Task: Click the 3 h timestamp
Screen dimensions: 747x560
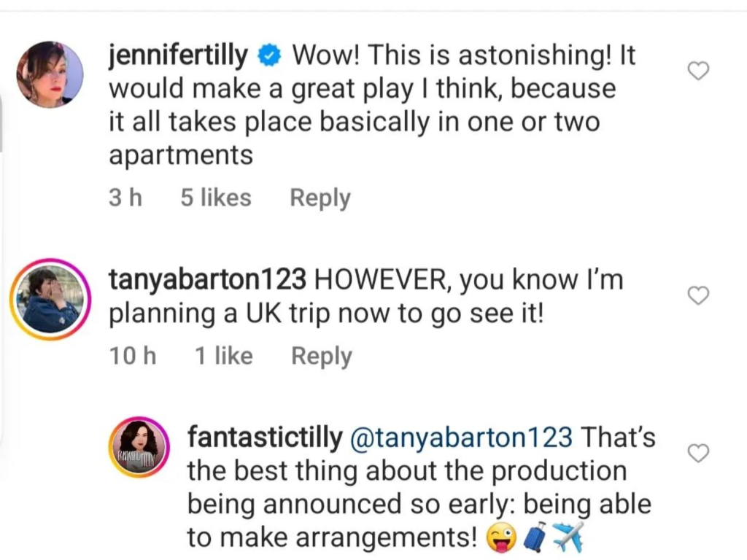Action: pyautogui.click(x=125, y=198)
